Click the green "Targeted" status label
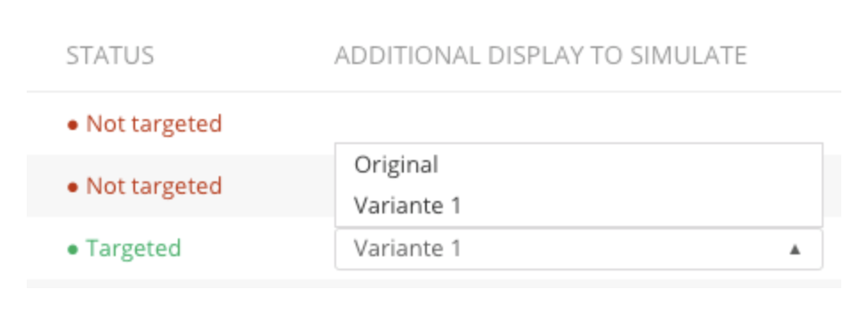The width and height of the screenshot is (868, 322). pyautogui.click(x=133, y=248)
